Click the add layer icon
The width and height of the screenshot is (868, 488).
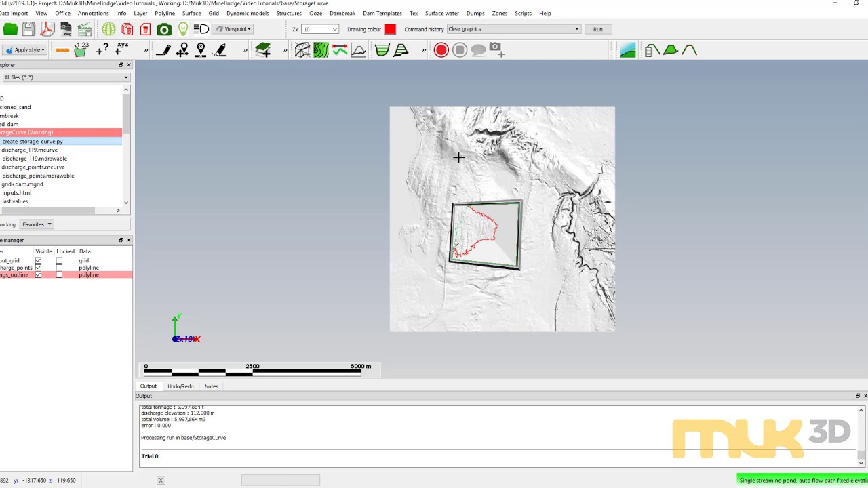click(263, 50)
